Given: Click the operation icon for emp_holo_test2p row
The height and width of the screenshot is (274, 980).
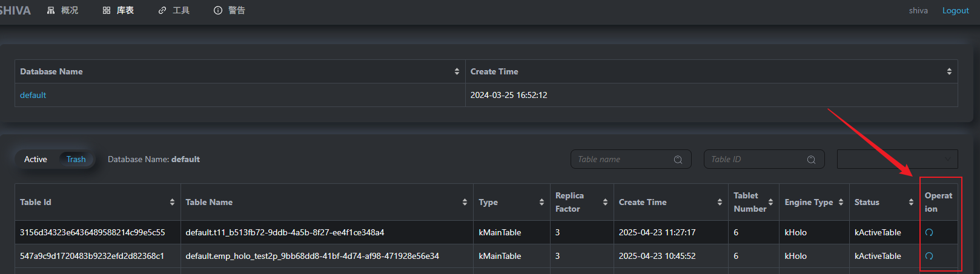Looking at the screenshot, I should tap(929, 256).
